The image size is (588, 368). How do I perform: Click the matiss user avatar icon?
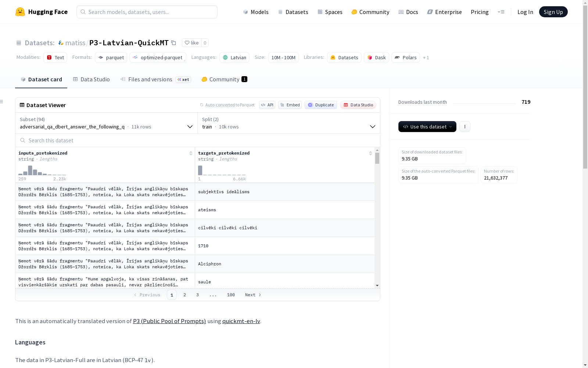[61, 43]
